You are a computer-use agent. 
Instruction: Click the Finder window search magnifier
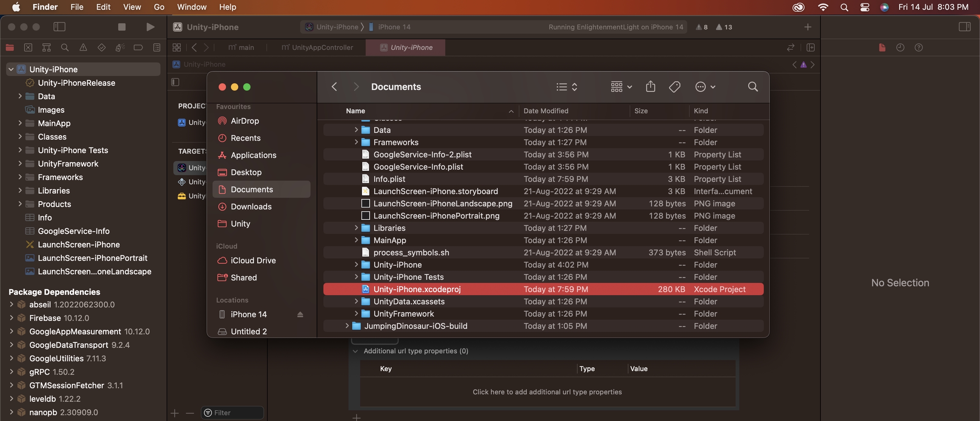click(x=752, y=87)
